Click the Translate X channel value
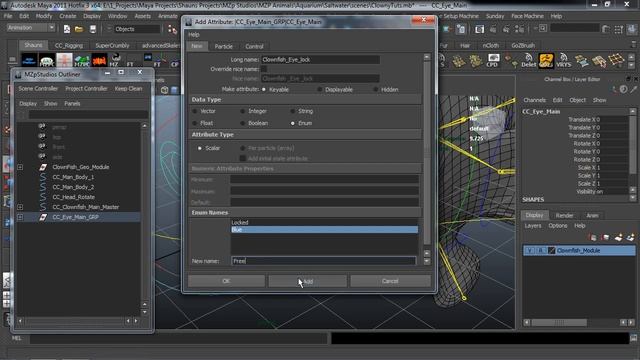This screenshot has height=360, width=640. [x=613, y=120]
